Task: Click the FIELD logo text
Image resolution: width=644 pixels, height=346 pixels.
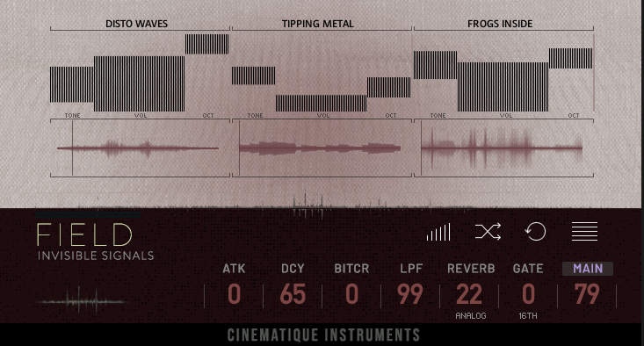Action: coord(84,235)
